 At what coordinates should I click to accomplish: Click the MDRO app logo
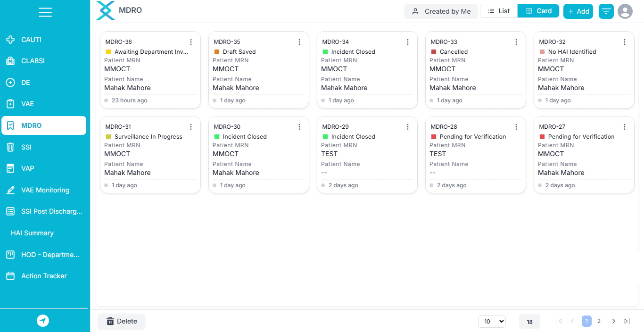point(106,10)
